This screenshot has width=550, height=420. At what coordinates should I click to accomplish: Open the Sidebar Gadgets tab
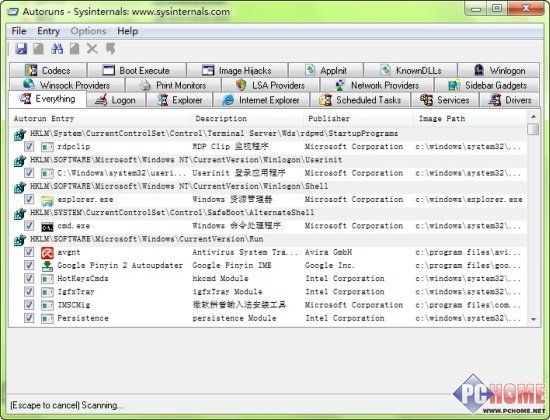pyautogui.click(x=487, y=85)
